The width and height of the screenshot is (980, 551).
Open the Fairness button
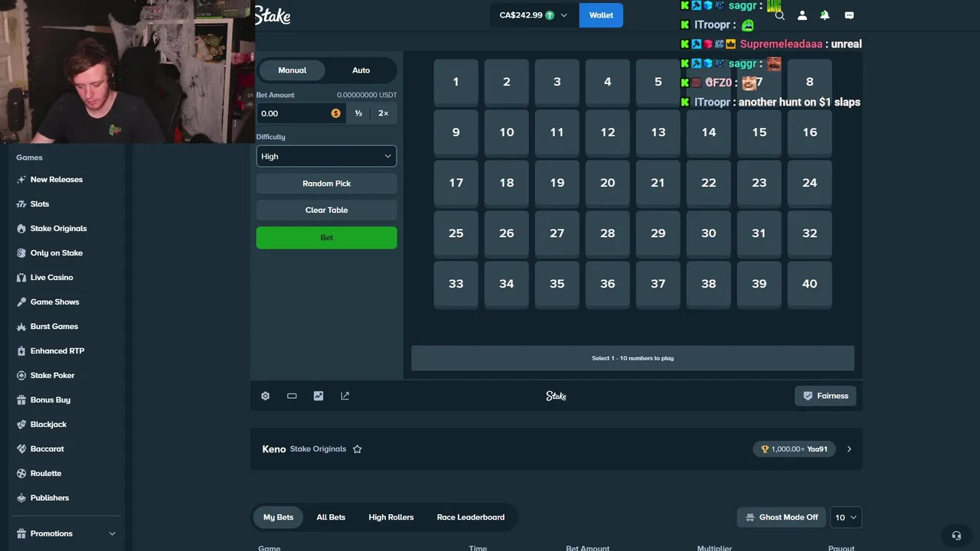click(825, 396)
